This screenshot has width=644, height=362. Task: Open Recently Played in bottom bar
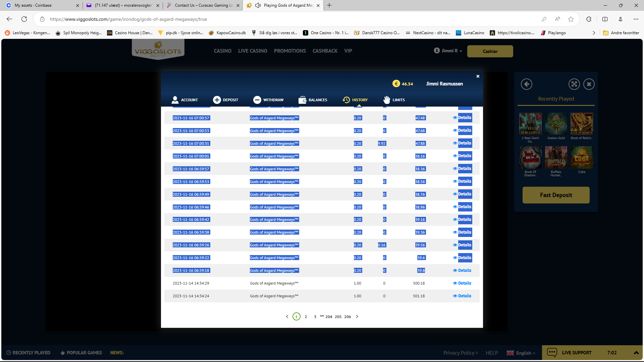point(29,353)
